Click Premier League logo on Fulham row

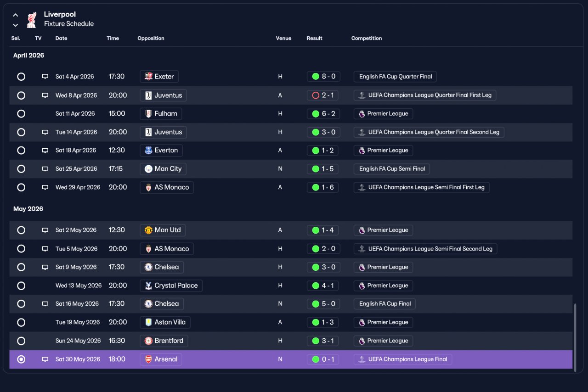[x=362, y=113]
